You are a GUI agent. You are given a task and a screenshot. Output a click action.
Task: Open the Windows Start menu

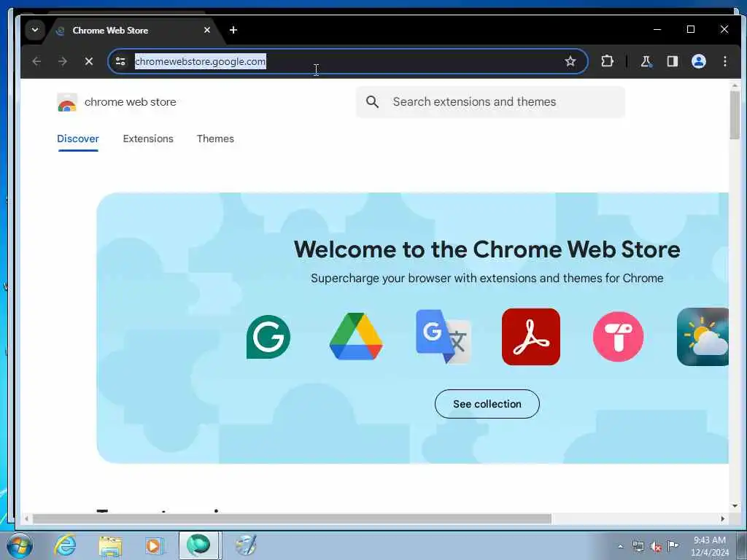(x=20, y=545)
